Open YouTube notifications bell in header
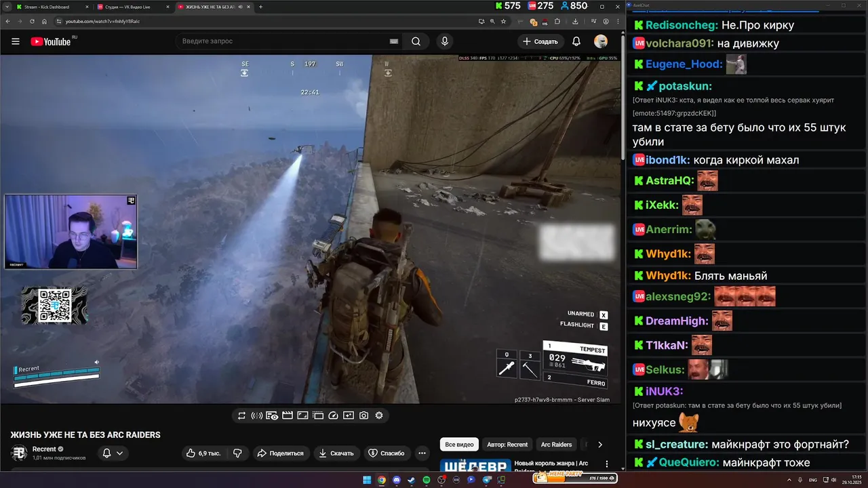This screenshot has height=488, width=868. coord(576,41)
